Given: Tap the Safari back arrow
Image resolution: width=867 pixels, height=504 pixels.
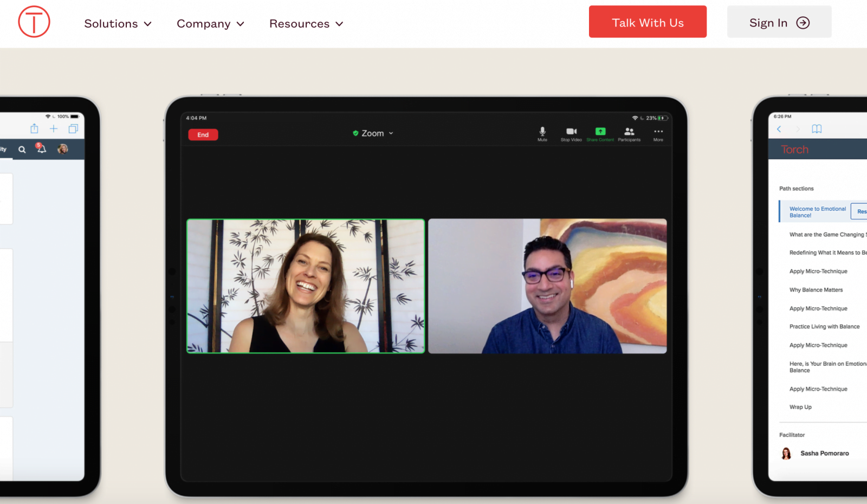Looking at the screenshot, I should [x=779, y=129].
